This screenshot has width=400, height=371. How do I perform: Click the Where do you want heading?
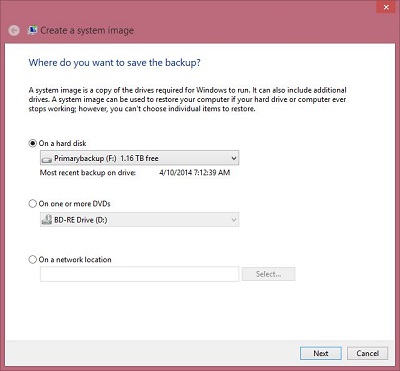coord(115,63)
